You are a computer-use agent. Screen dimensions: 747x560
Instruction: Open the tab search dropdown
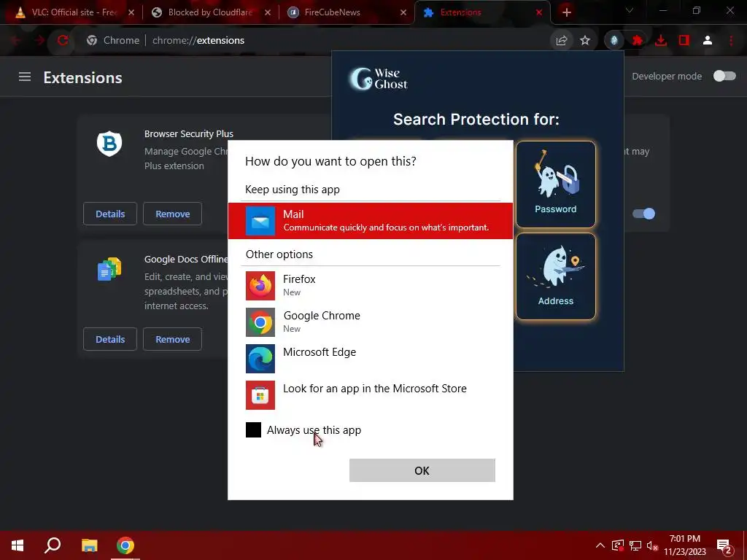630,11
